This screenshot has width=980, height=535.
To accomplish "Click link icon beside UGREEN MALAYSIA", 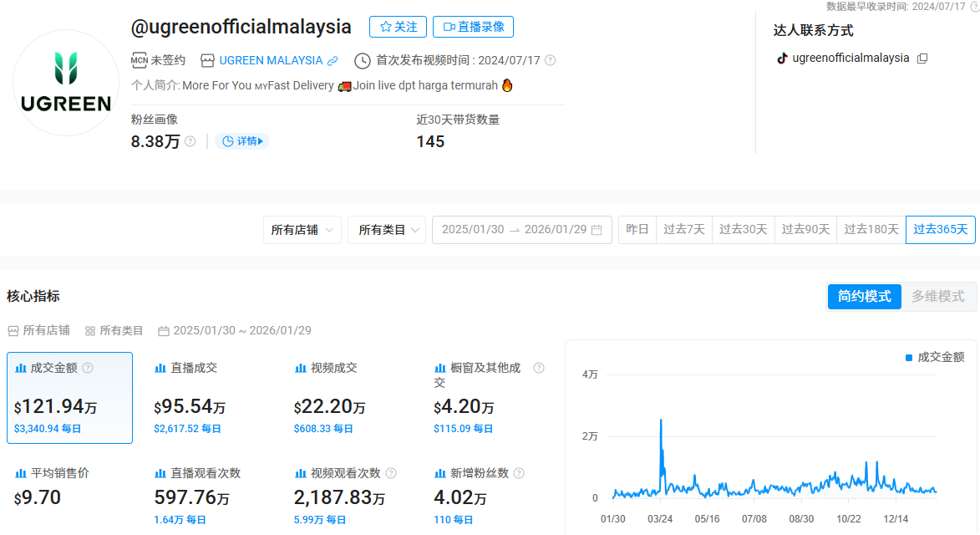I will (333, 61).
